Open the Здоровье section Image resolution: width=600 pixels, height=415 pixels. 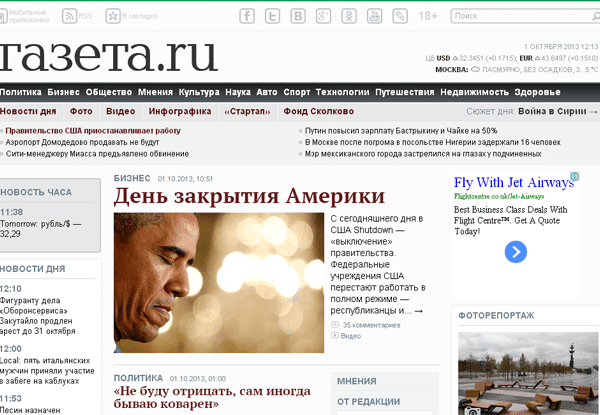537,92
